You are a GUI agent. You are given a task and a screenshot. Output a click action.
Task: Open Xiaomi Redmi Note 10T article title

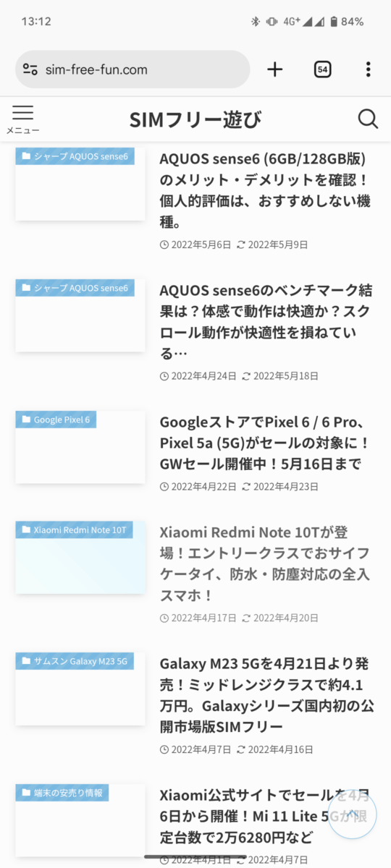coord(266,563)
